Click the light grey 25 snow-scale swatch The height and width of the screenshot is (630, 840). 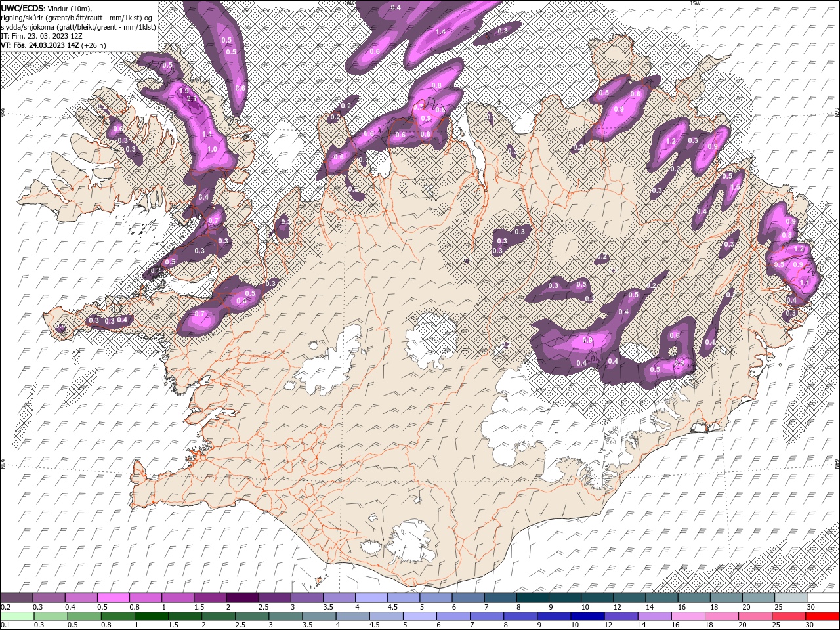791,598
